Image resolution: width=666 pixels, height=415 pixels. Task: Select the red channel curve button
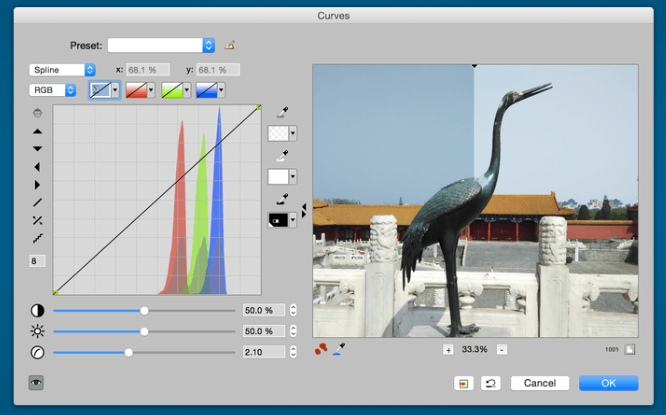pyautogui.click(x=135, y=90)
